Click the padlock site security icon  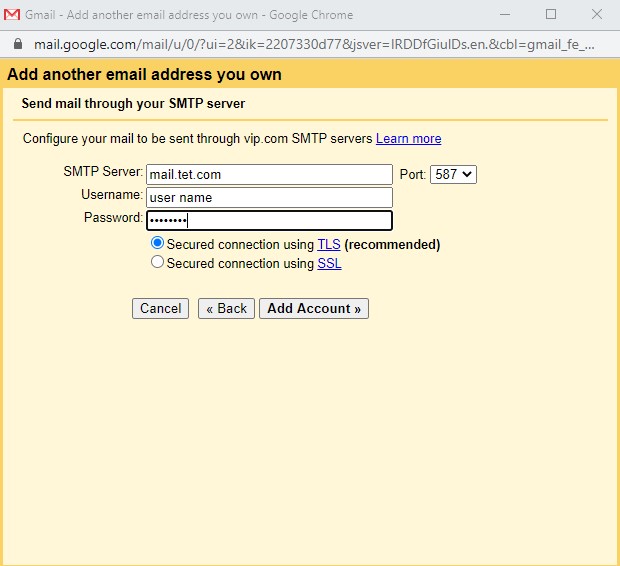point(18,44)
